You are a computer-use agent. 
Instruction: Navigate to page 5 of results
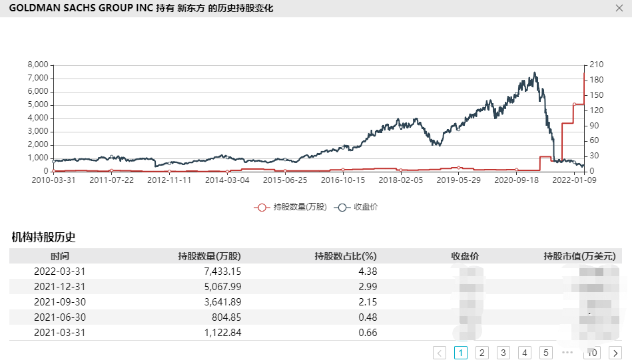point(545,353)
